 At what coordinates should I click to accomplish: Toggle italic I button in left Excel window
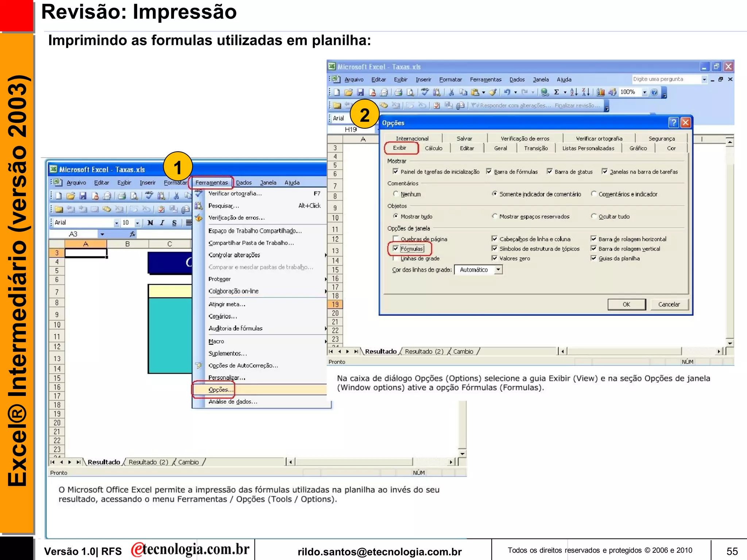tap(162, 223)
